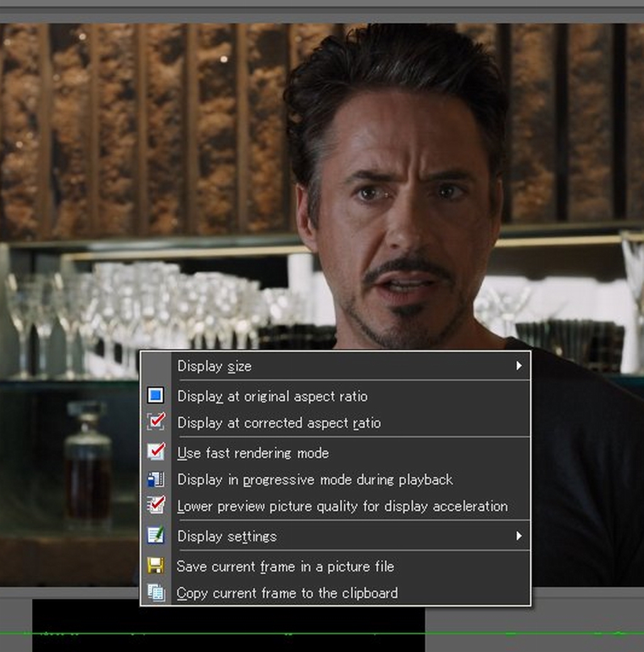The height and width of the screenshot is (652, 644).
Task: Expand the arrow next to Display settings
Action: pos(518,536)
